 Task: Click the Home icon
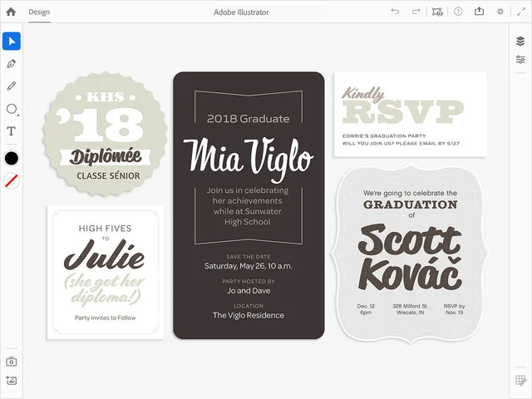(11, 12)
